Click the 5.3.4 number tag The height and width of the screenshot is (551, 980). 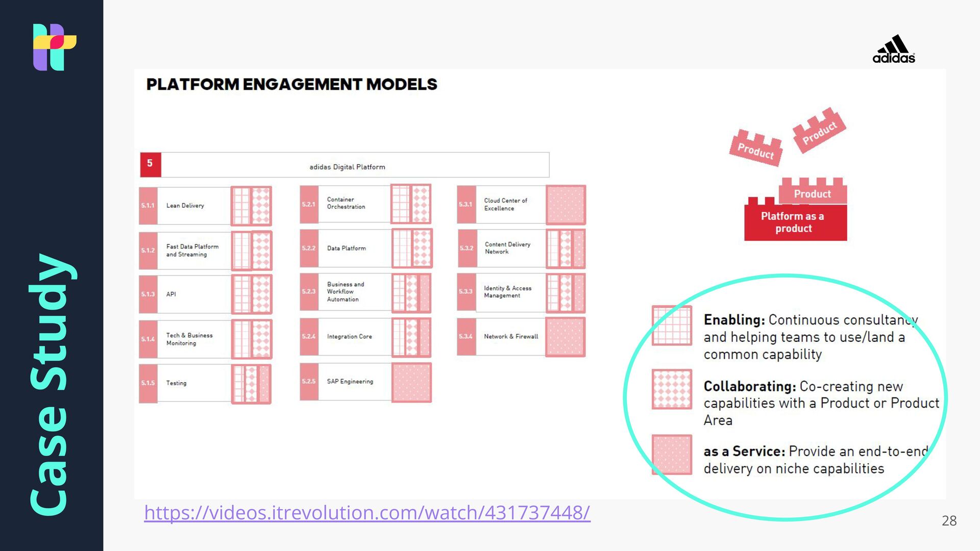[x=466, y=337]
